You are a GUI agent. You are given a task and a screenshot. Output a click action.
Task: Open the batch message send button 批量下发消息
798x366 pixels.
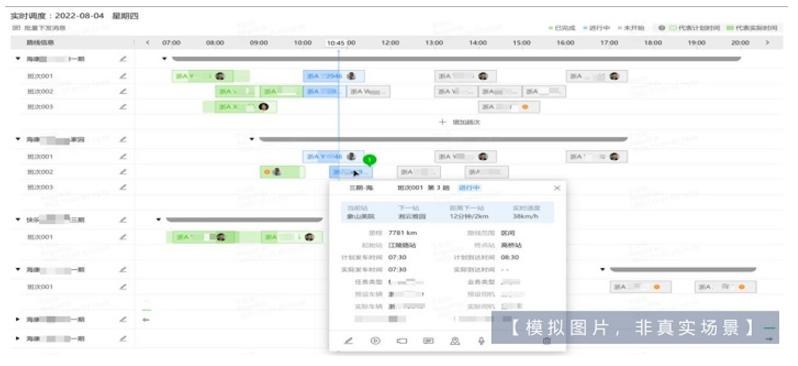coord(39,28)
